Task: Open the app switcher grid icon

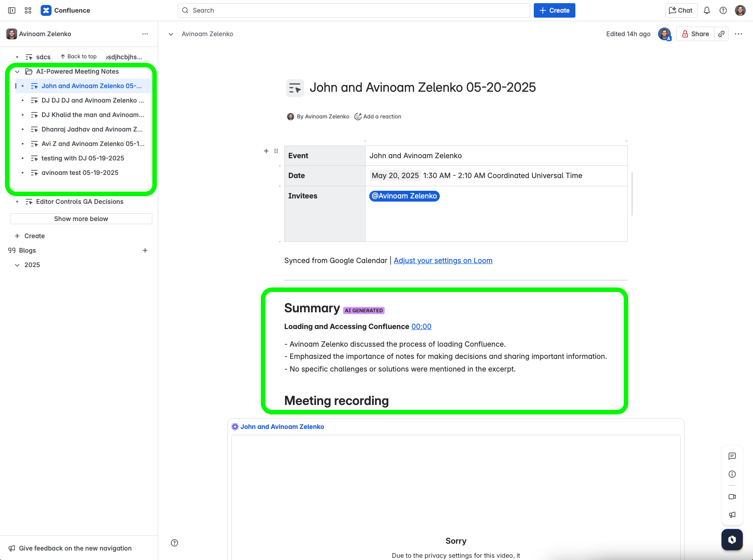Action: tap(28, 10)
